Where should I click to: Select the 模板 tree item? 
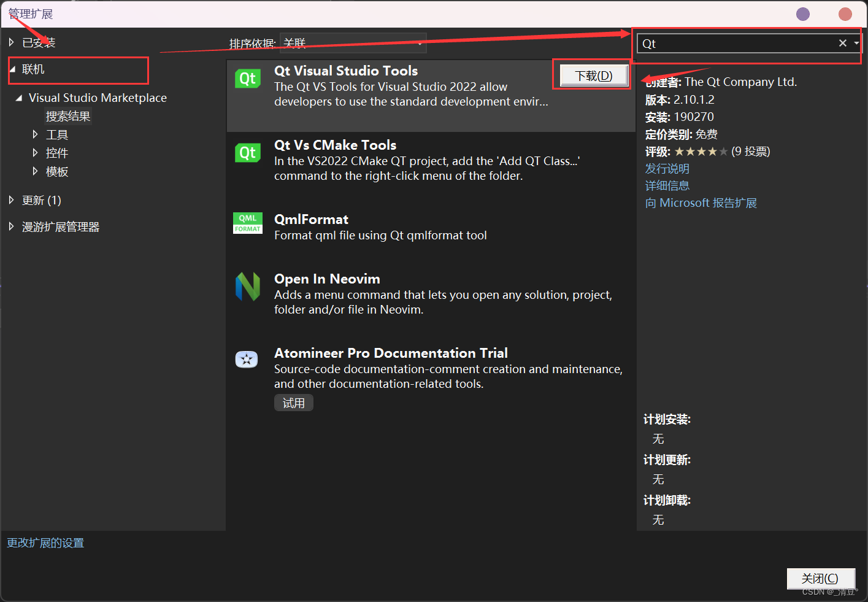tap(57, 171)
